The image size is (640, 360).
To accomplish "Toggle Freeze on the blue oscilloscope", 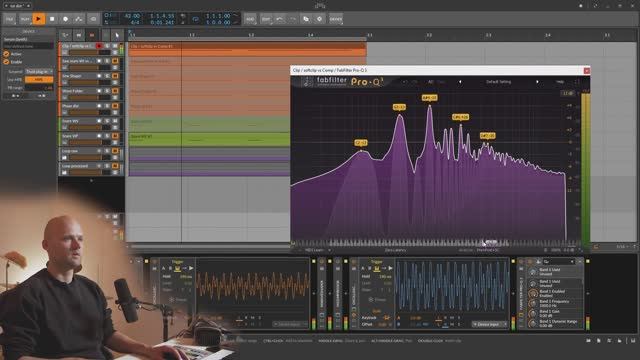I will coord(377,300).
